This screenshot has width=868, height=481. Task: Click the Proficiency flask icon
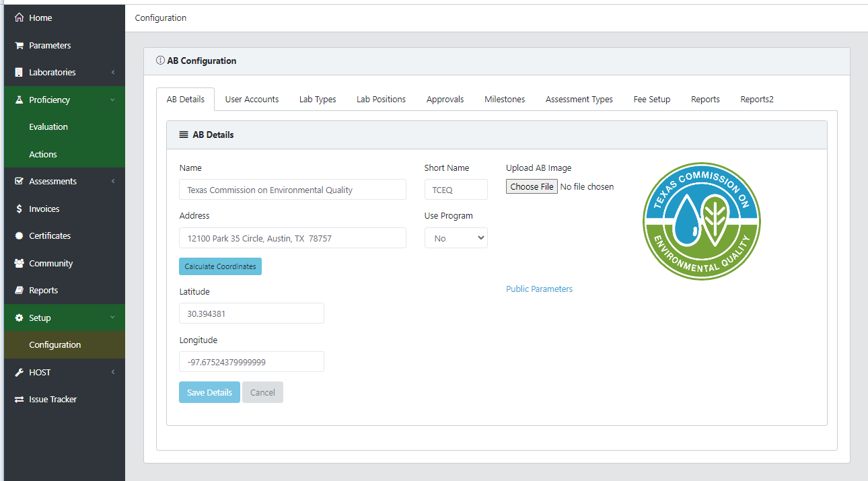(x=19, y=100)
